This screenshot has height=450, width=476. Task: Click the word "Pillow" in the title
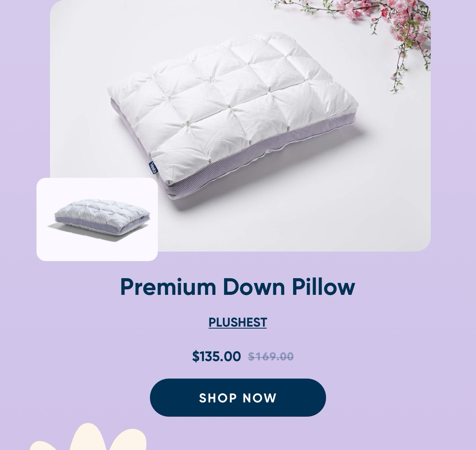pyautogui.click(x=324, y=287)
